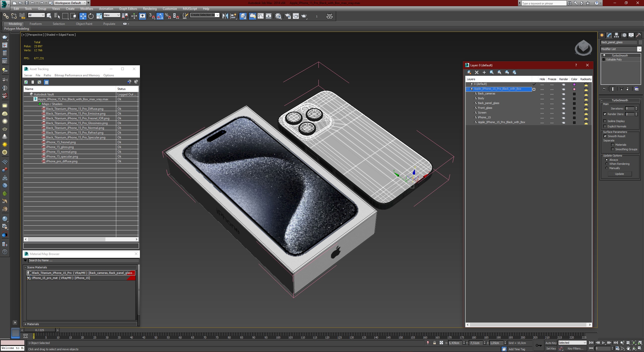The width and height of the screenshot is (644, 352).
Task: Click the Set Key button
Action: tap(551, 348)
